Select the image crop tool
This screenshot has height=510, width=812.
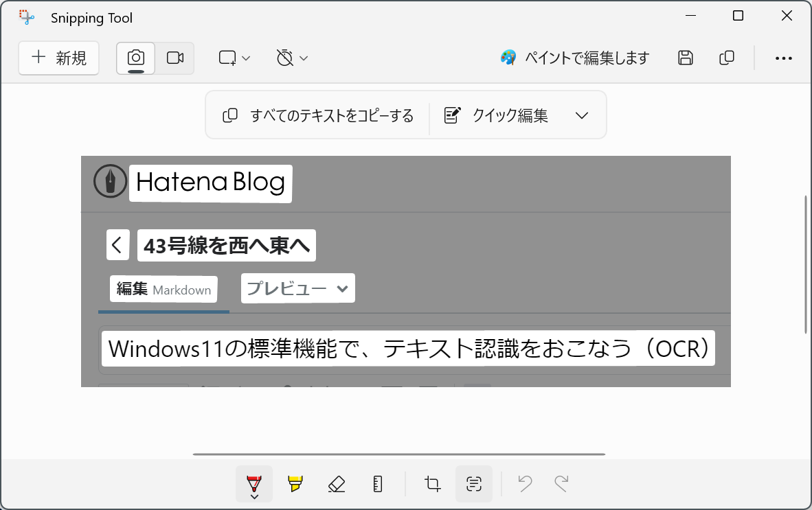pos(432,484)
